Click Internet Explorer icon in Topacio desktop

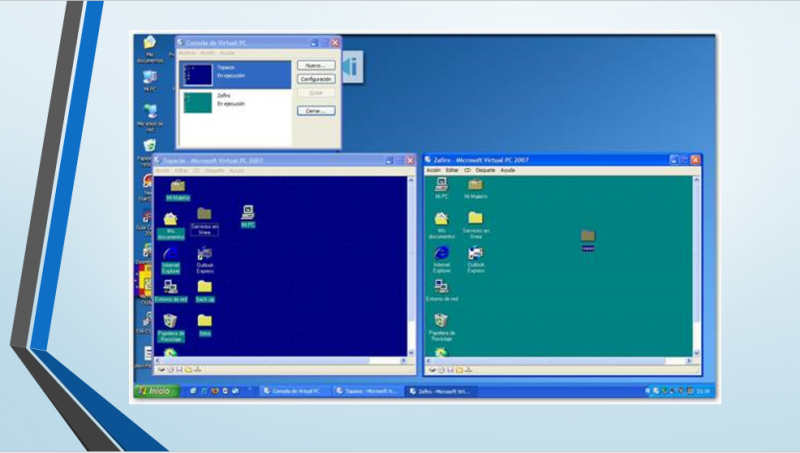pos(170,260)
